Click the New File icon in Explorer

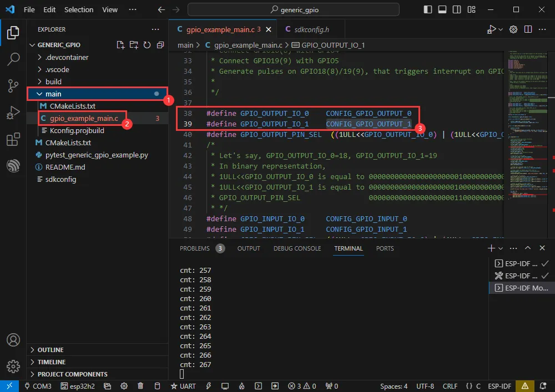120,45
